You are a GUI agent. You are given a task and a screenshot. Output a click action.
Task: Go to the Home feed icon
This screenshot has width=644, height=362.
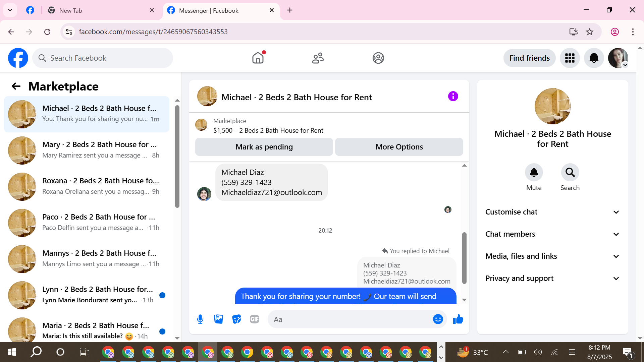coord(258,58)
